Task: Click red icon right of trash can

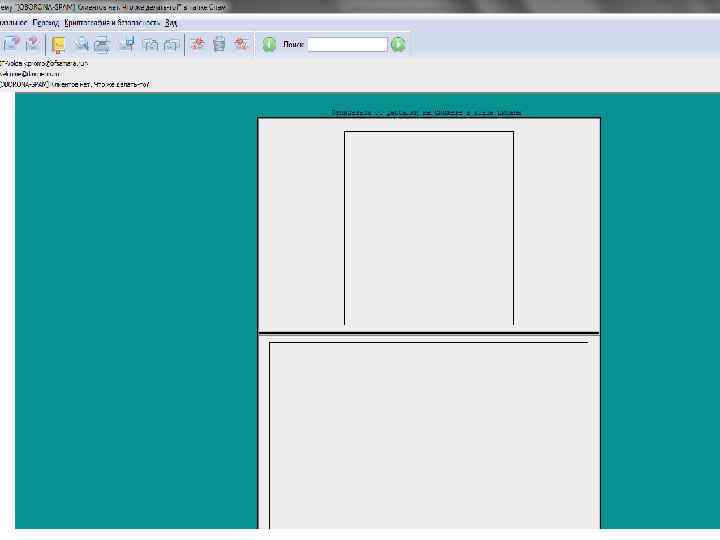Action: click(x=241, y=44)
